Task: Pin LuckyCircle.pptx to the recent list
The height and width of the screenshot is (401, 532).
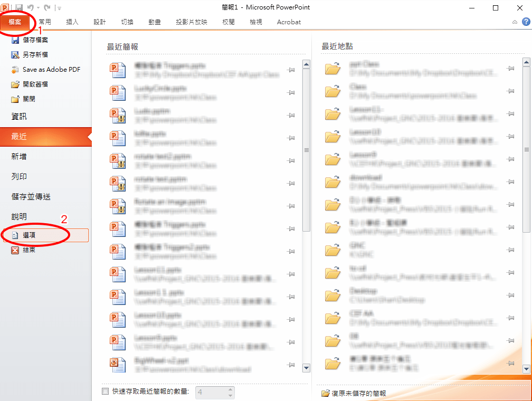Action: [x=291, y=93]
